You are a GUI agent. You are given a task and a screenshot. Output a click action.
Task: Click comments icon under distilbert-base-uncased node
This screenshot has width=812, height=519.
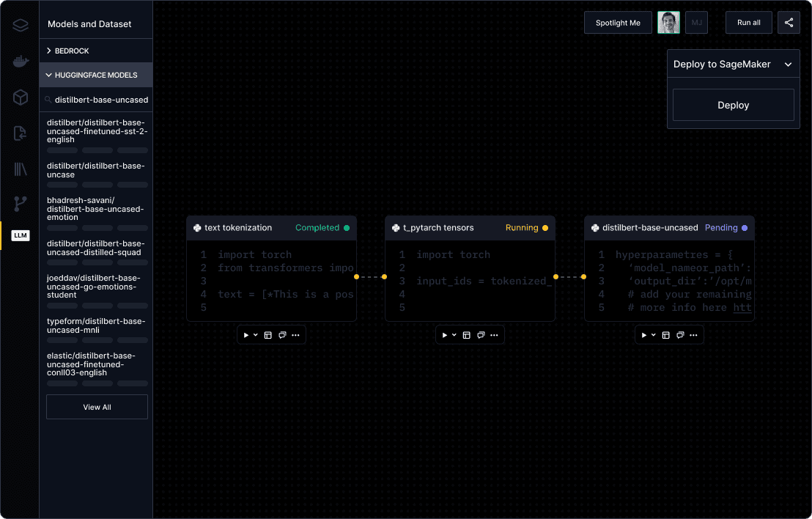[681, 335]
